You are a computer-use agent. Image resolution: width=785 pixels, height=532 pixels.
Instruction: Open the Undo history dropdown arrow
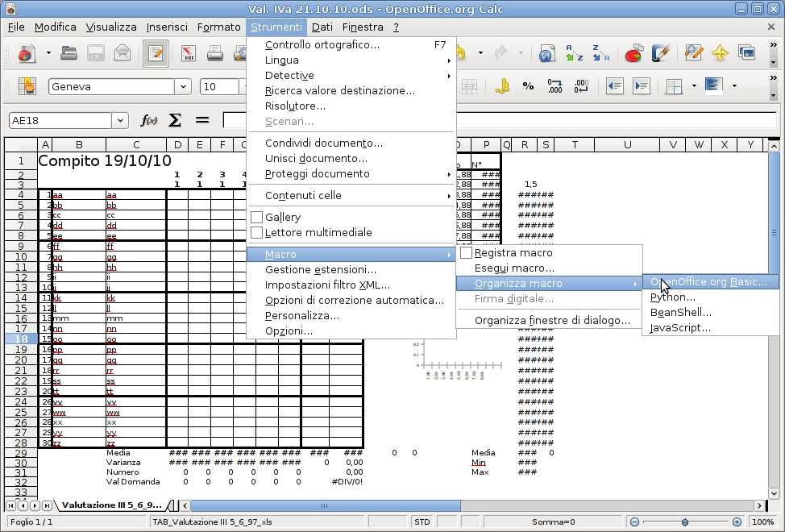point(480,53)
